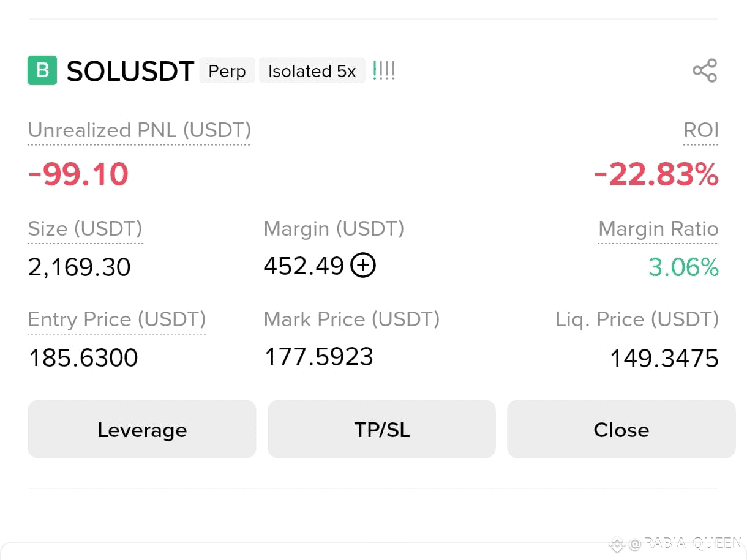Screen dimensions: 747x560
Task: Add margin using the plus icon
Action: click(x=363, y=266)
